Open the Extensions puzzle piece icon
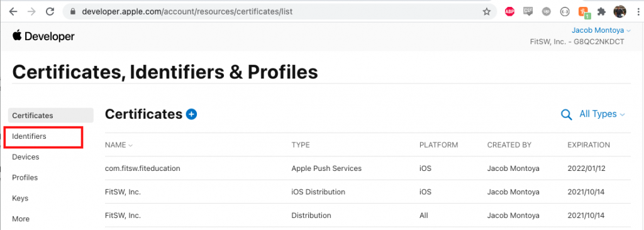The height and width of the screenshot is (230, 644). 602,12
